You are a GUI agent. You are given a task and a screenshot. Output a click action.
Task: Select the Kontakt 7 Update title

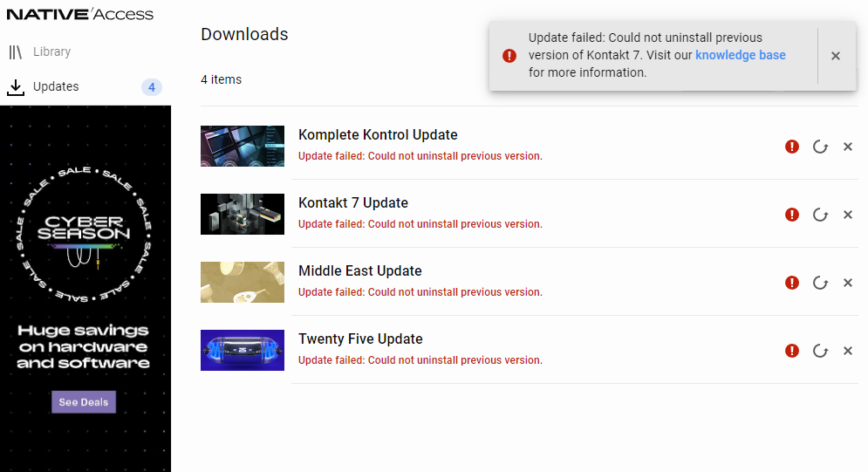click(353, 203)
